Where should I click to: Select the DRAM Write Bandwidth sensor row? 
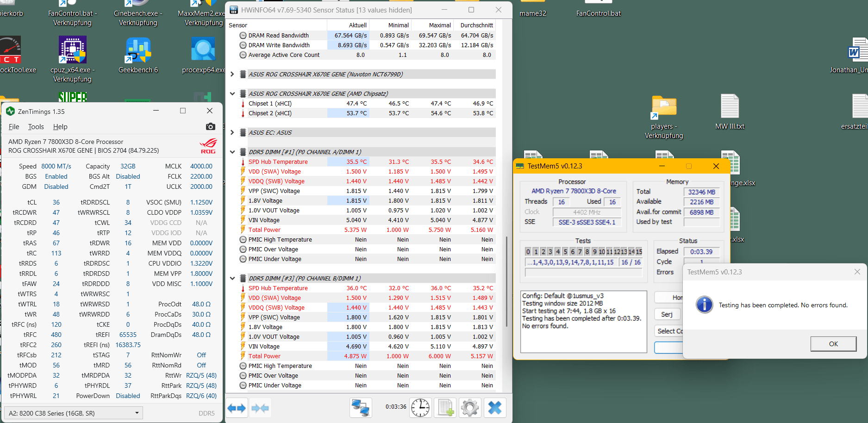362,45
